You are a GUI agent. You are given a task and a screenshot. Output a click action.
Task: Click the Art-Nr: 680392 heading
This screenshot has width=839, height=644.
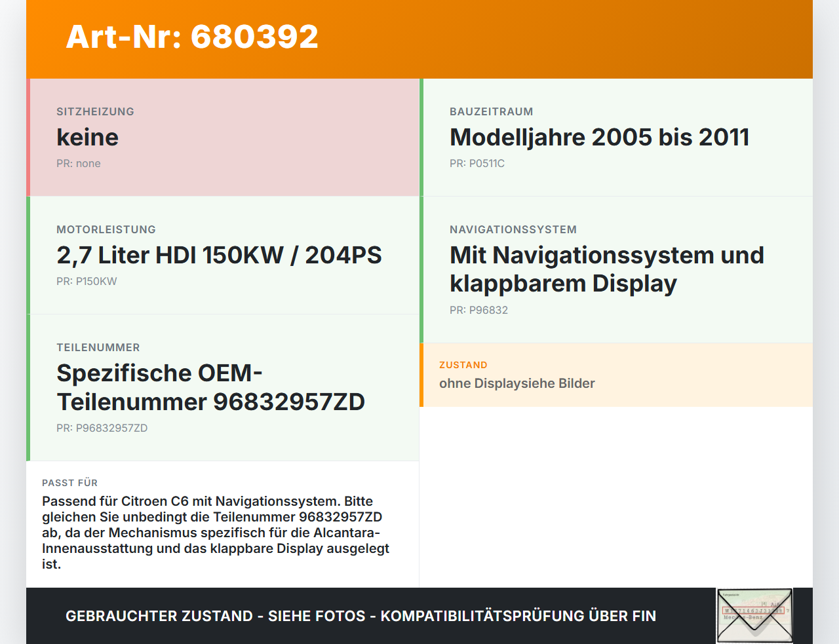coord(192,37)
